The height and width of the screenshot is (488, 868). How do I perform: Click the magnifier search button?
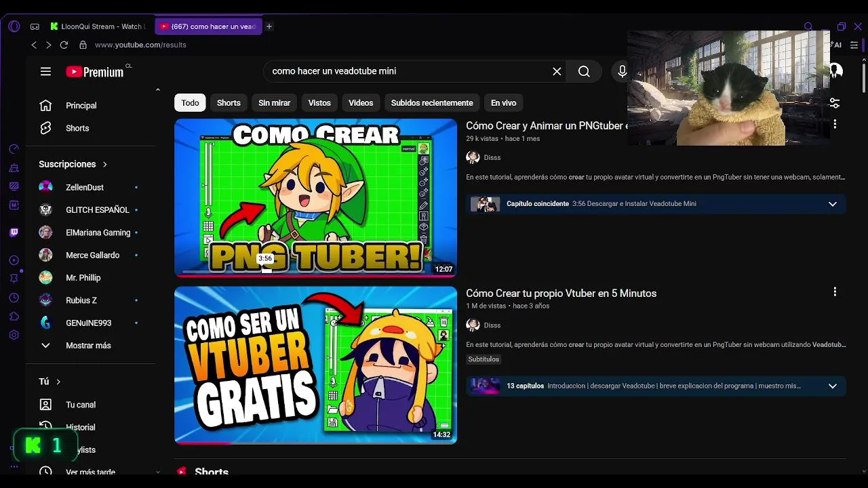[584, 71]
